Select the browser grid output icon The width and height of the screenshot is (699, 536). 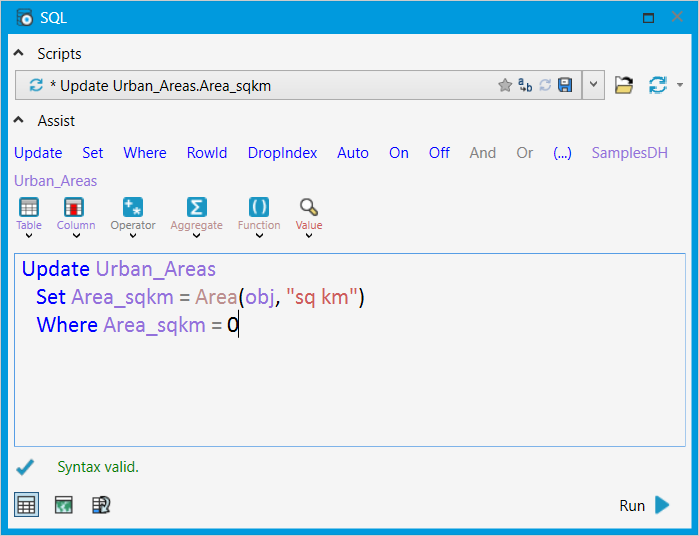(26, 505)
